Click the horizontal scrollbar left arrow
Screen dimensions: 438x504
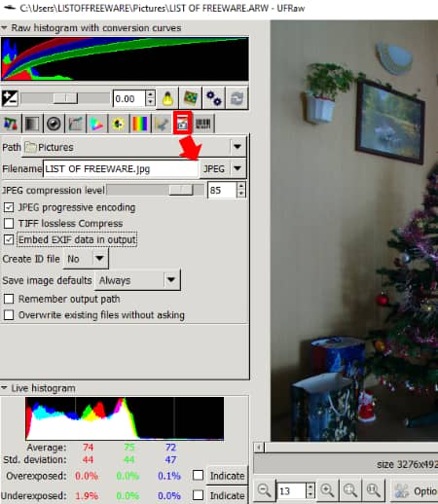259,448
